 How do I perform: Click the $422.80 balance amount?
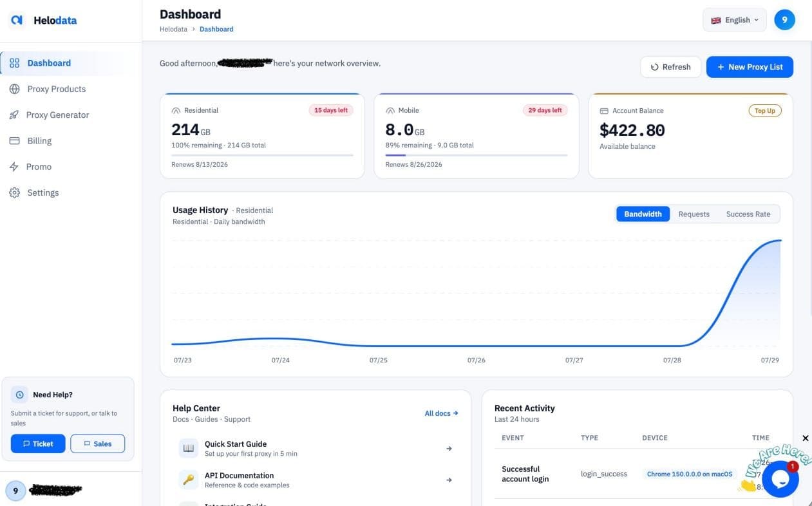click(x=632, y=130)
